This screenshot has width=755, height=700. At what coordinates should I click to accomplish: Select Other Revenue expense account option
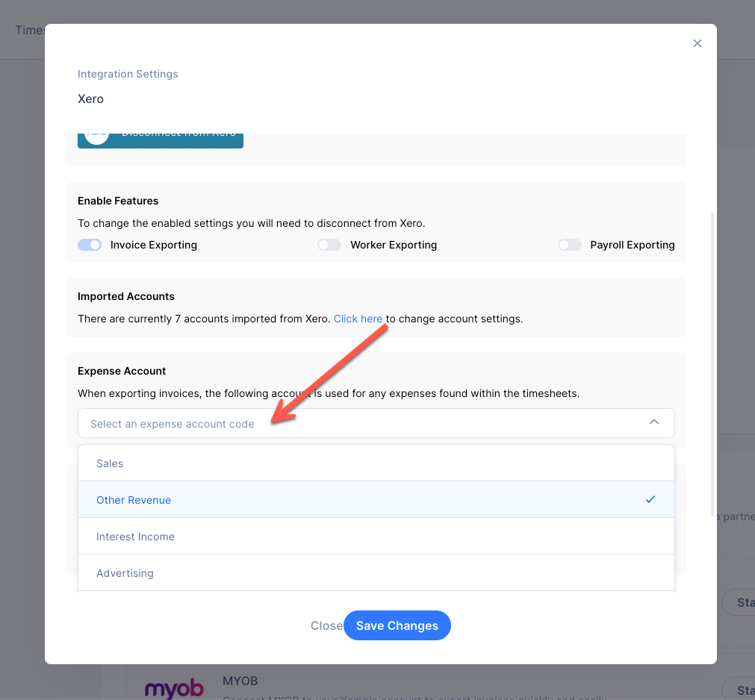pos(376,500)
